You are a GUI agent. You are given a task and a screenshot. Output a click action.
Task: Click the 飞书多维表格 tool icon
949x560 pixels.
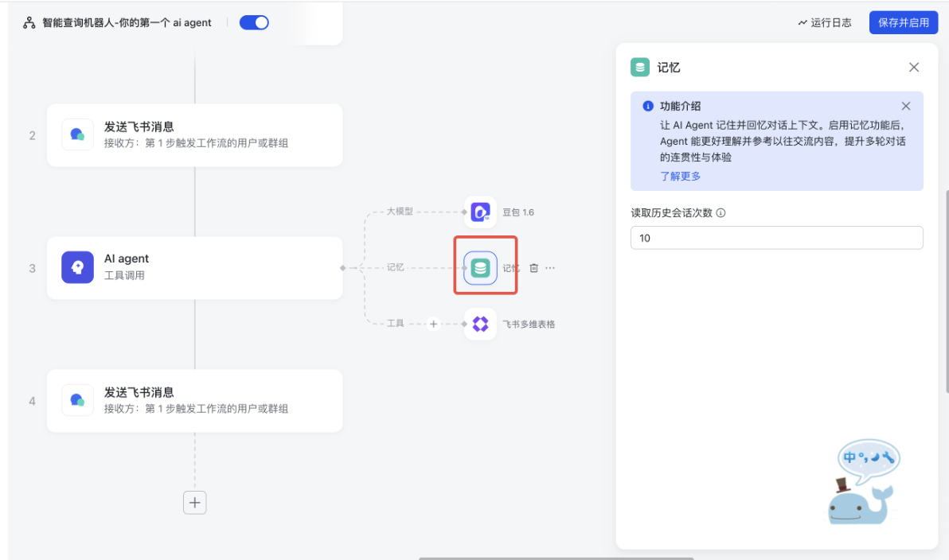(480, 324)
